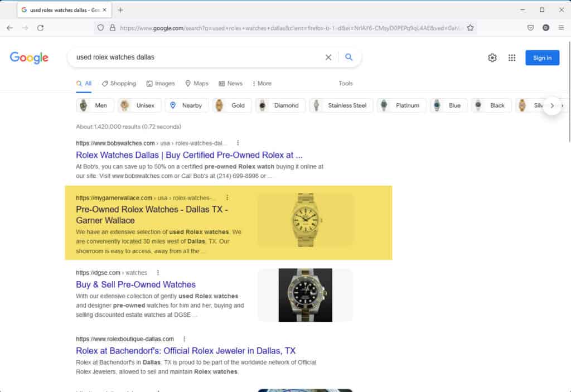Bookmark this page with star icon
This screenshot has height=392, width=571.
point(470,28)
